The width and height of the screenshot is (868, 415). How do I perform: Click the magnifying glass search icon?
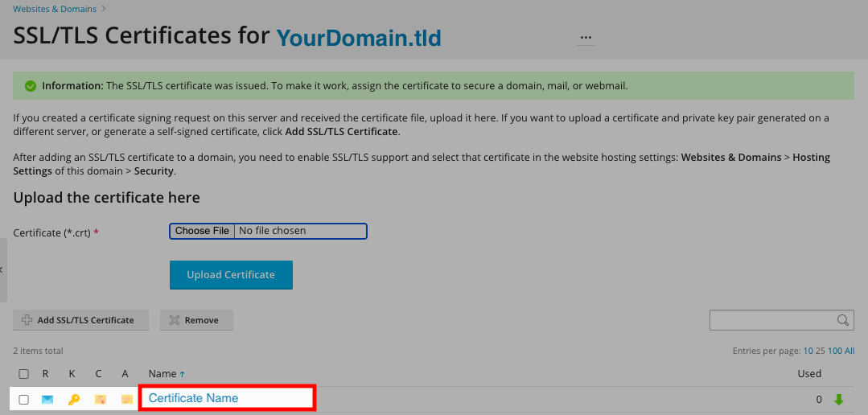tap(843, 320)
